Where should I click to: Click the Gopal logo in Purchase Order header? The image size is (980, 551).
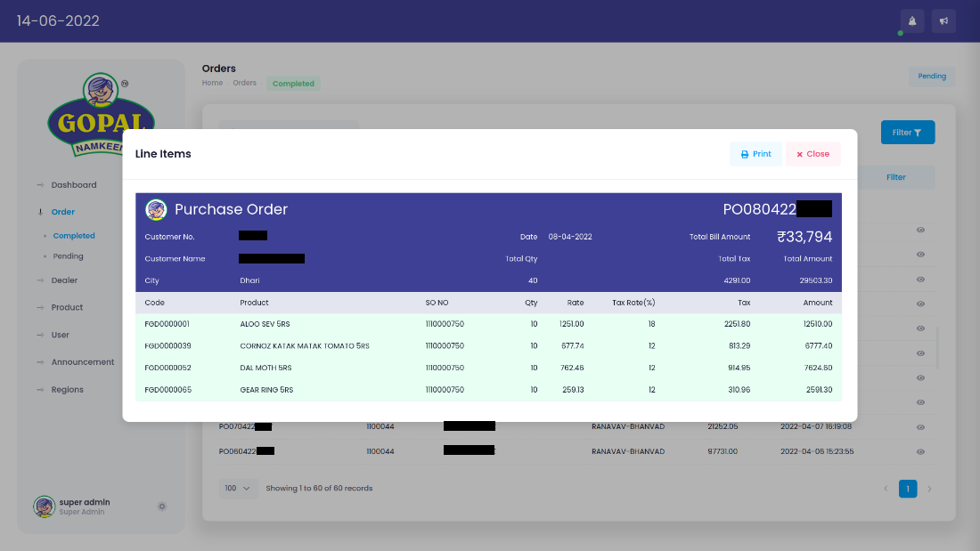pos(156,209)
